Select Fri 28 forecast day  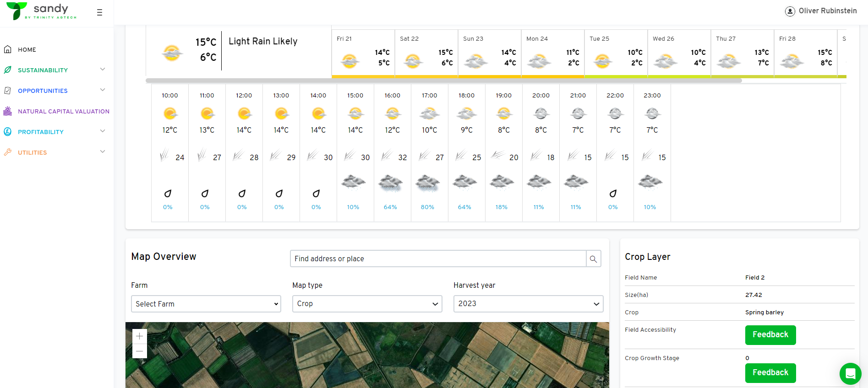tap(806, 54)
